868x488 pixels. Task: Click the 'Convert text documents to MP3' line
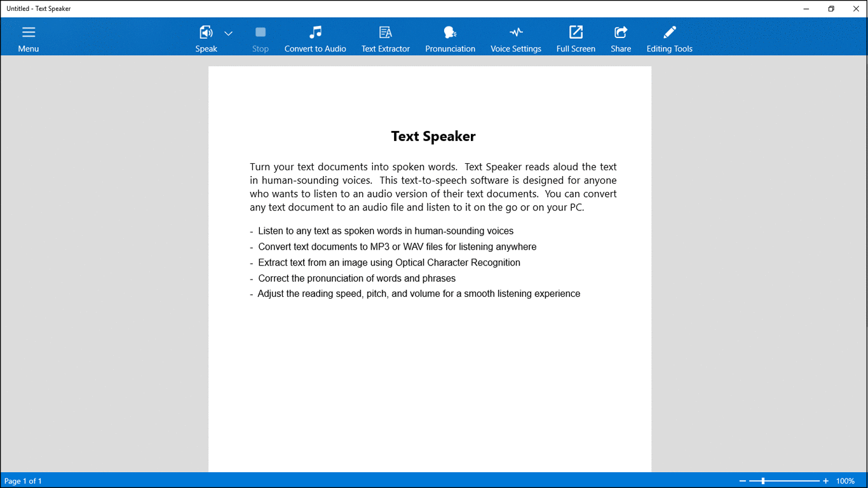(393, 247)
